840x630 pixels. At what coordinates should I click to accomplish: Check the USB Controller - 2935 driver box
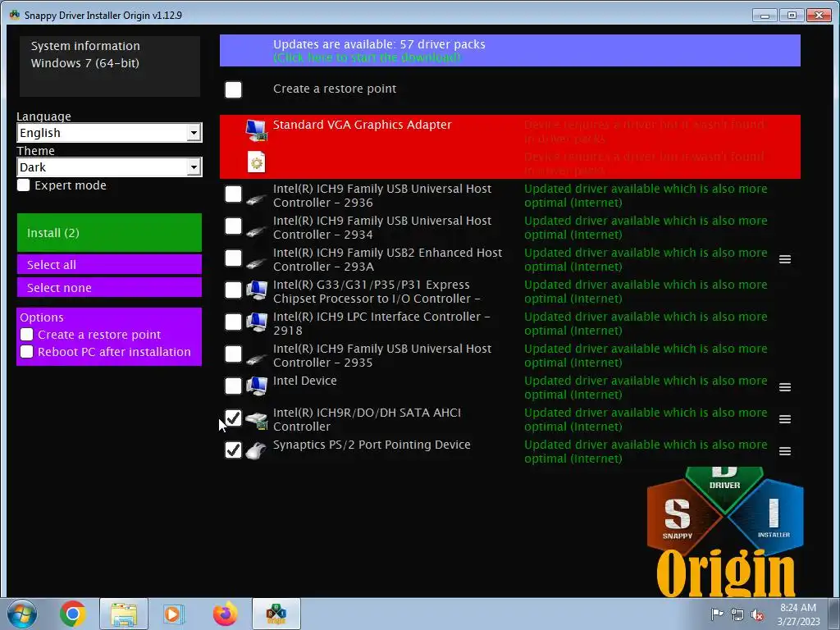tap(233, 354)
